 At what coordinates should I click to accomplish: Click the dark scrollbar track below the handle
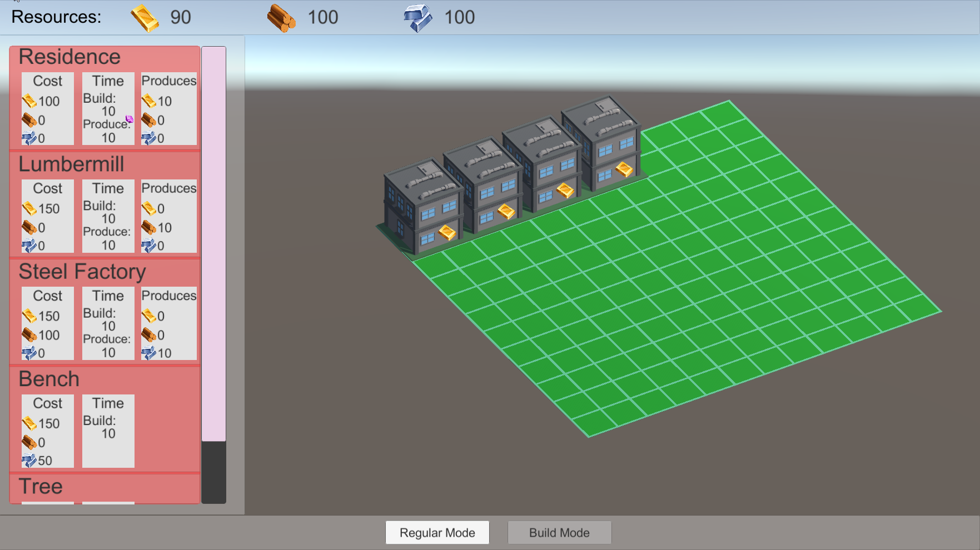pyautogui.click(x=214, y=473)
